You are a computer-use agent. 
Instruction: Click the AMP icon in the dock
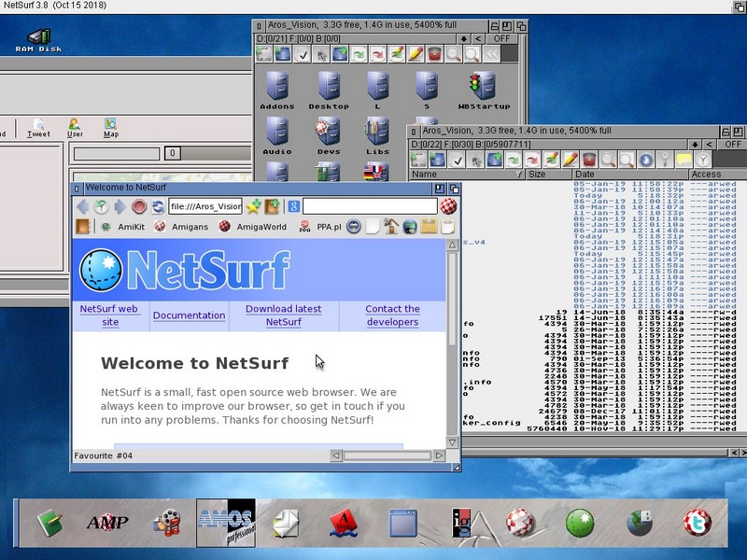106,523
